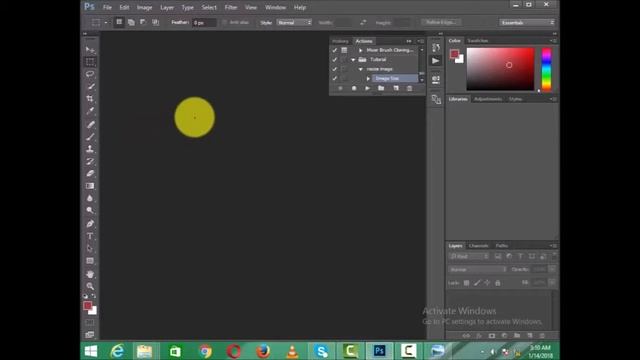The height and width of the screenshot is (360, 640).
Task: Delete layer using the trash icon
Action: [x=542, y=336]
